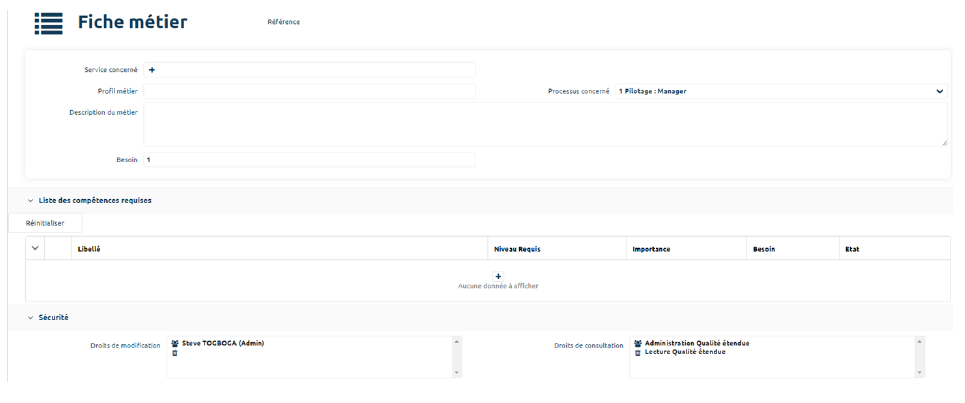The width and height of the screenshot is (965, 403).
Task: Open the Processus concerné dropdown
Action: (939, 91)
